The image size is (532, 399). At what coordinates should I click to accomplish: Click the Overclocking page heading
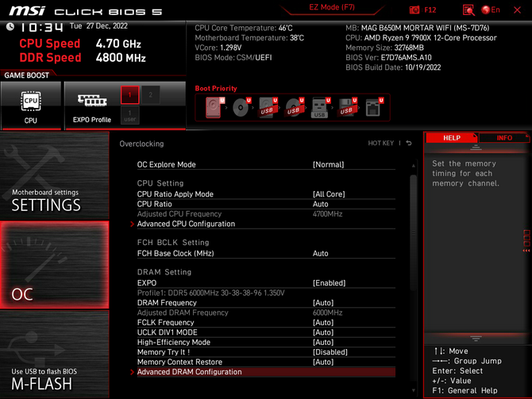point(141,144)
